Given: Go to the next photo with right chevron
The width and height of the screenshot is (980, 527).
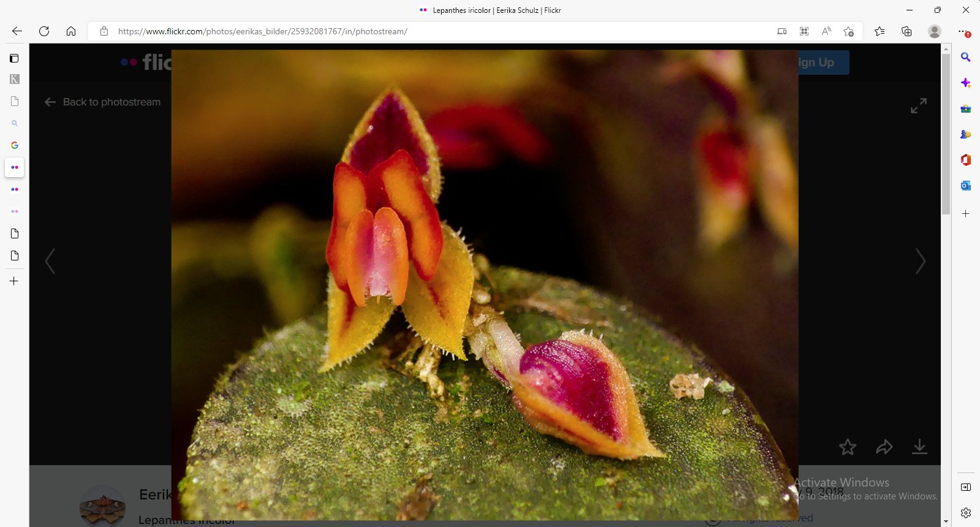Looking at the screenshot, I should click(x=920, y=261).
